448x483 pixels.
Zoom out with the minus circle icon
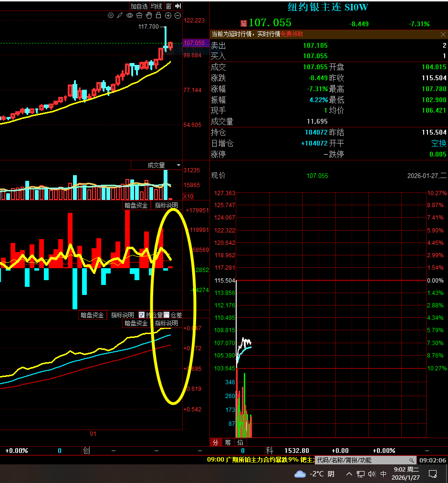tap(177, 15)
